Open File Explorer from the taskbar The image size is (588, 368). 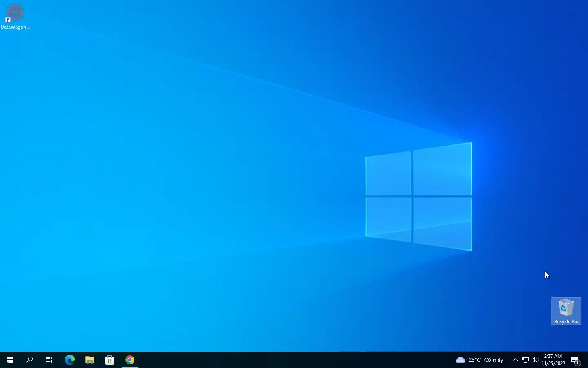coord(90,360)
